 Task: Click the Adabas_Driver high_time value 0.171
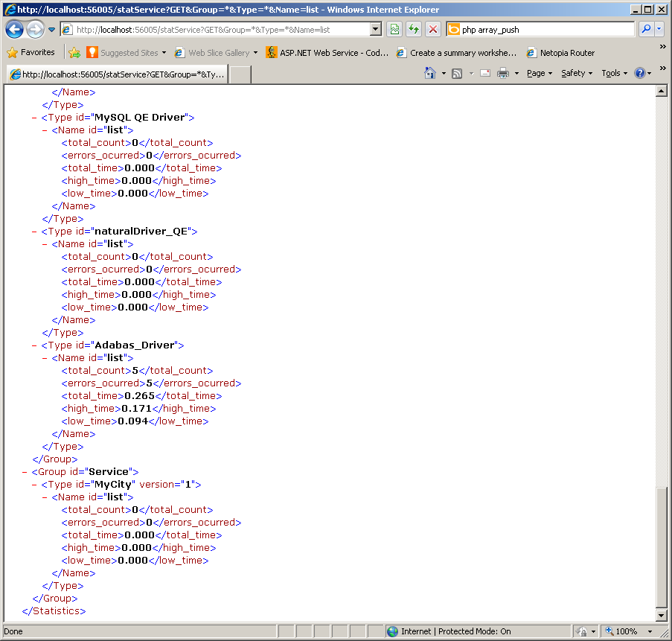click(137, 409)
